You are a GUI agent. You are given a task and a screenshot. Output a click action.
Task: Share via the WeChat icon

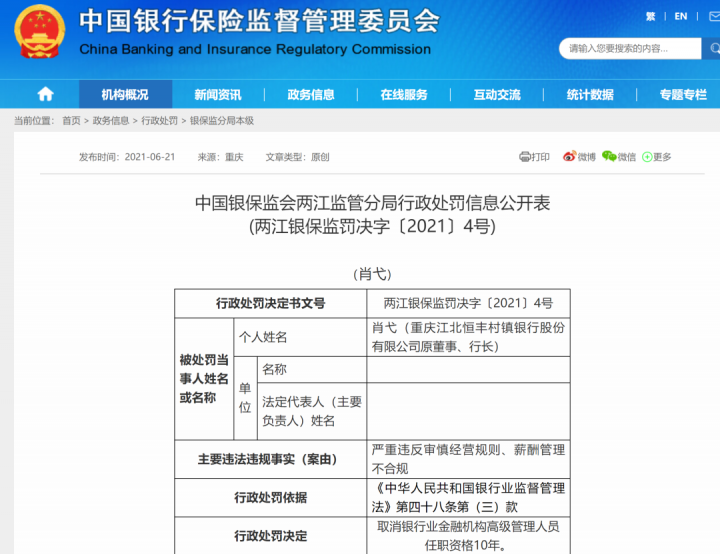click(609, 156)
